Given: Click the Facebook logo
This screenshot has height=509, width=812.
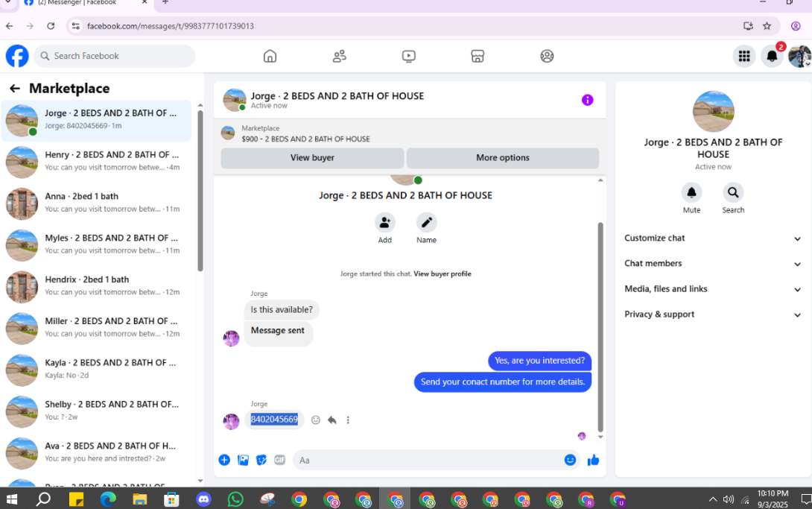Looking at the screenshot, I should (17, 56).
